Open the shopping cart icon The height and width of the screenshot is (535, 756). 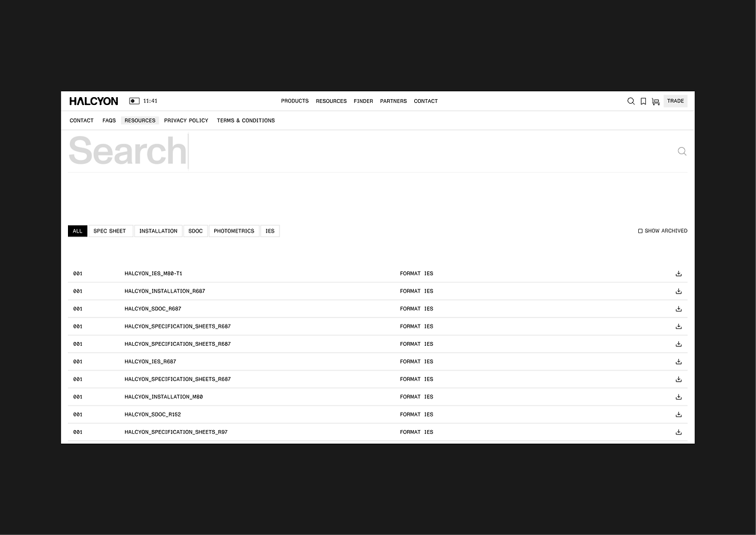[656, 101]
